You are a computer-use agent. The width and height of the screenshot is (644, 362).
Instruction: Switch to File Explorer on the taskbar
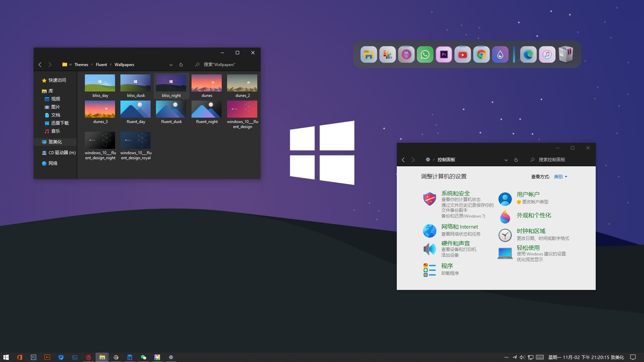pos(102,357)
